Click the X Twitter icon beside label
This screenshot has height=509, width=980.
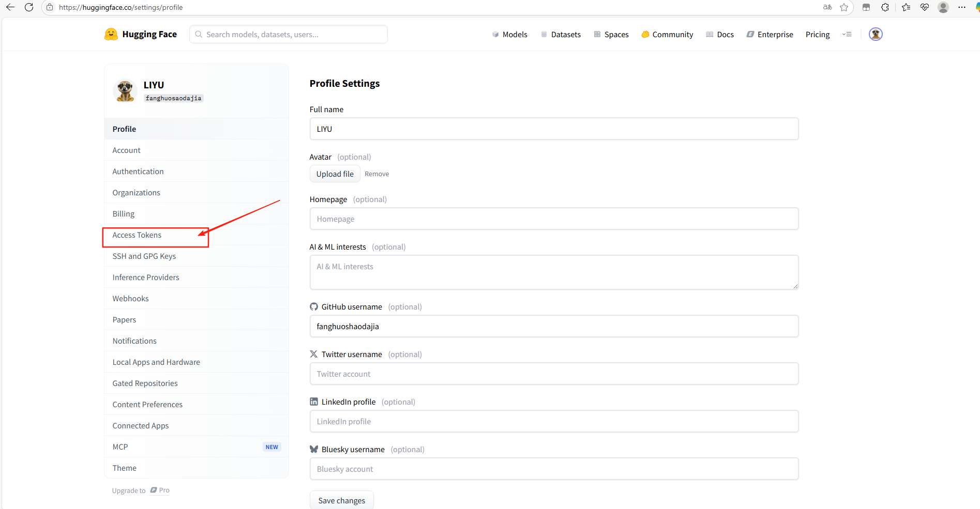pyautogui.click(x=314, y=354)
